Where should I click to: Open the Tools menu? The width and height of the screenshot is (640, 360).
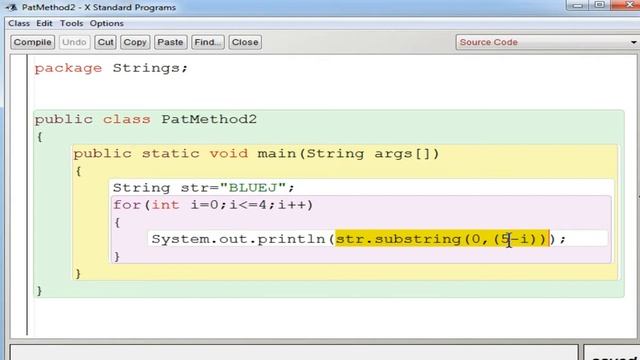click(x=71, y=23)
